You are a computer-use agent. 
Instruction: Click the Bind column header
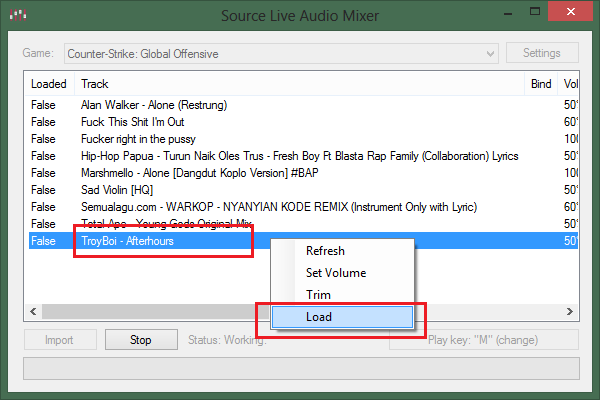[541, 84]
